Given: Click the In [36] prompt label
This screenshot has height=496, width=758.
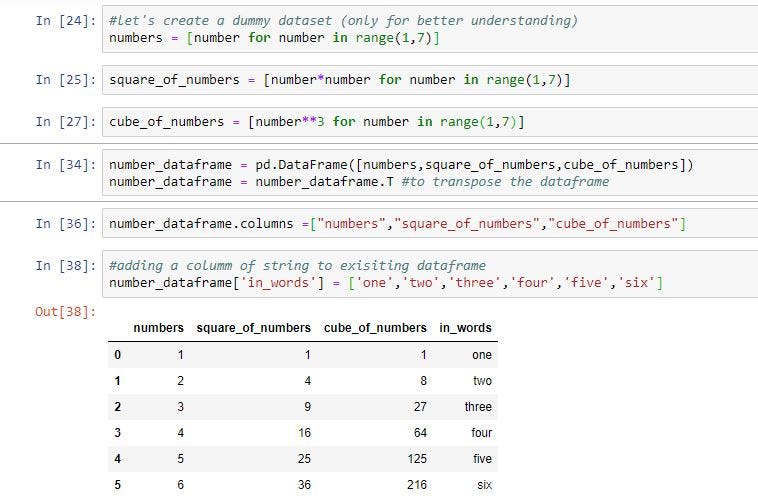Looking at the screenshot, I should pyautogui.click(x=66, y=224).
